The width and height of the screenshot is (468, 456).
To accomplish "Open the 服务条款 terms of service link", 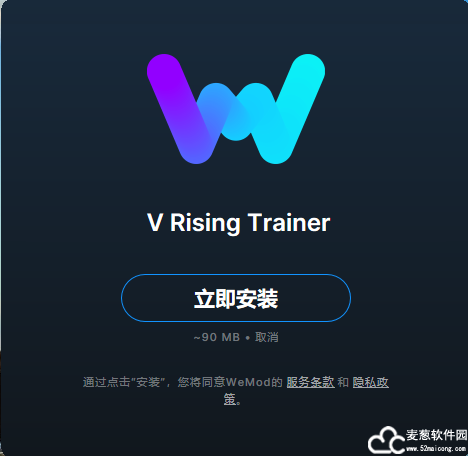I will click(x=310, y=382).
